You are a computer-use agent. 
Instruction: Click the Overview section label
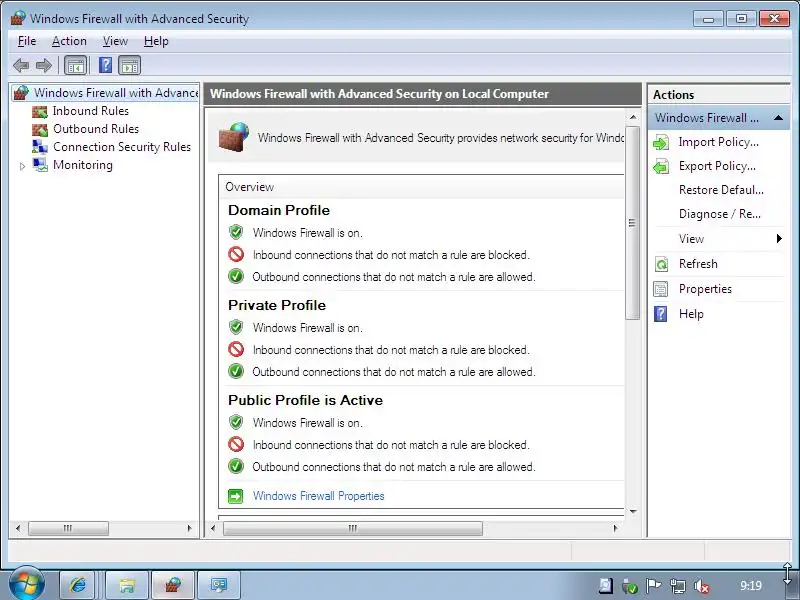[249, 187]
